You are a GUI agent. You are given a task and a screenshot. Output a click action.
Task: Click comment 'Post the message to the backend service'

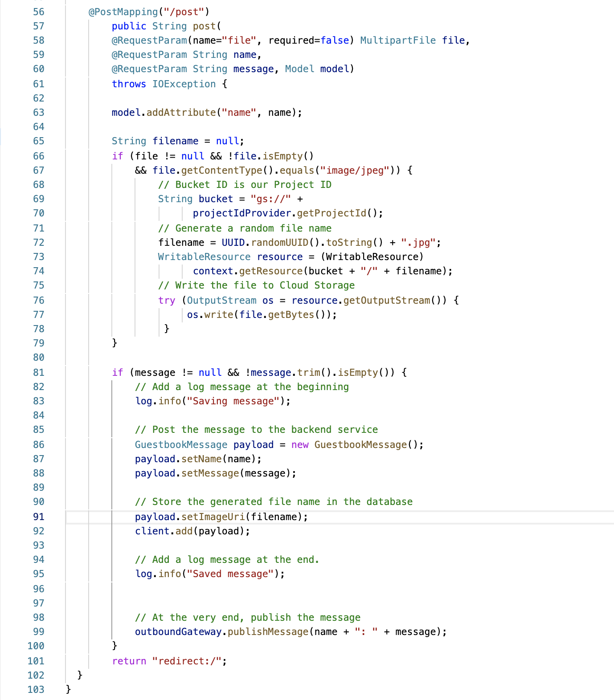coord(256,429)
